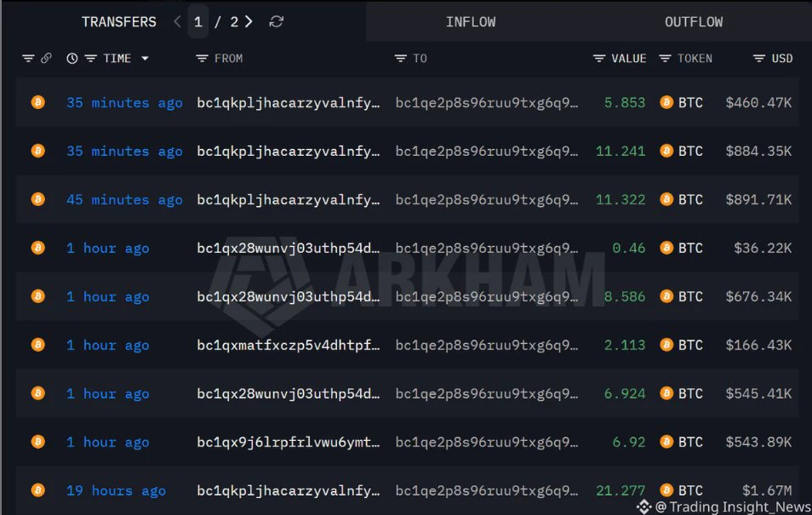The height and width of the screenshot is (515, 812).
Task: Click BTC token icon in the $460.47K row
Action: click(x=666, y=102)
